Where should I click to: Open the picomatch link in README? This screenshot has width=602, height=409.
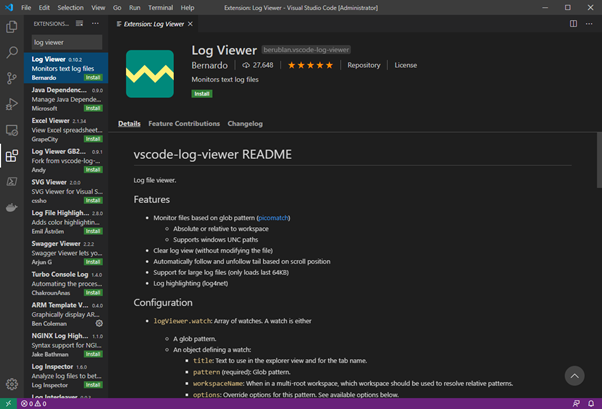273,217
